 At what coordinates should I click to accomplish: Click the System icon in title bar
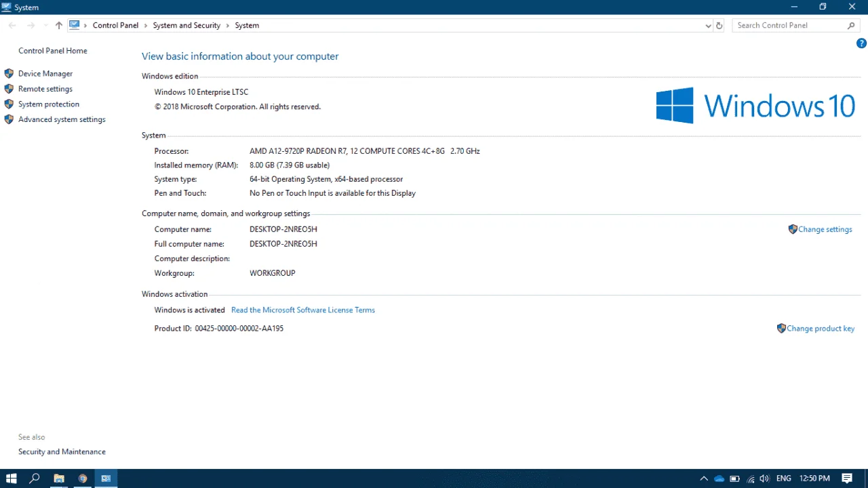[7, 7]
